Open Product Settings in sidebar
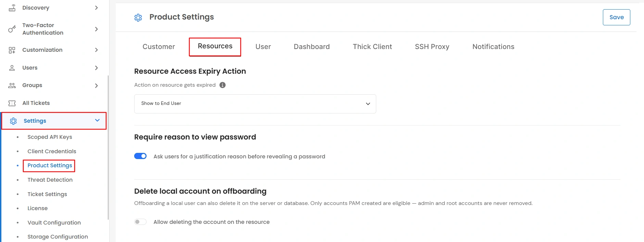 (x=50, y=165)
